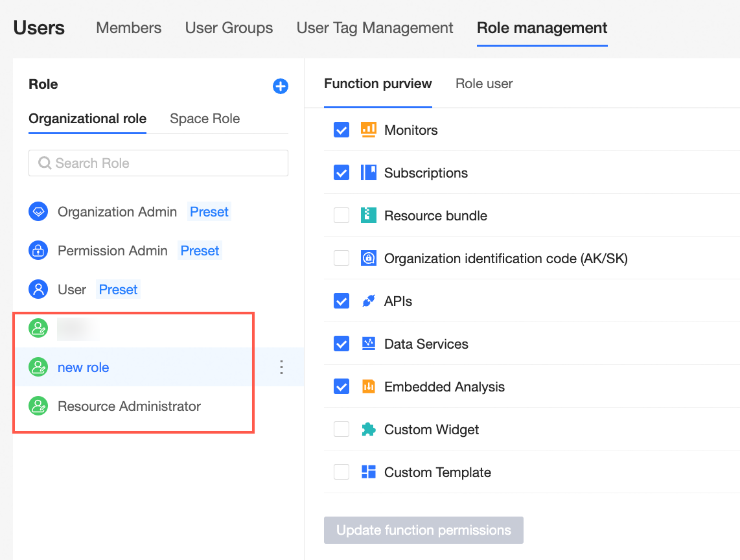Uncheck the Subscriptions checkbox

(341, 173)
